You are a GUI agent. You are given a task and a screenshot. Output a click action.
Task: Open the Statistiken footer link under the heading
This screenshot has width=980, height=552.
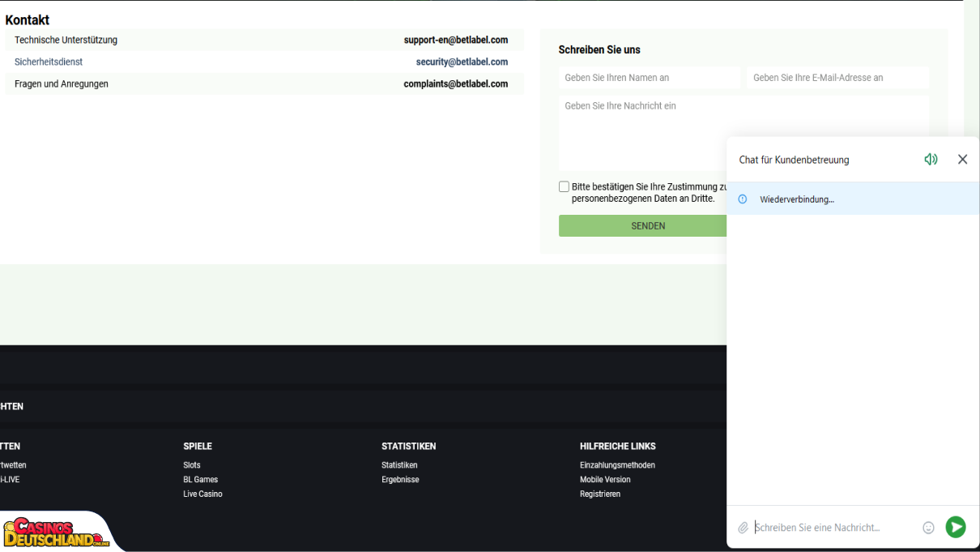399,465
